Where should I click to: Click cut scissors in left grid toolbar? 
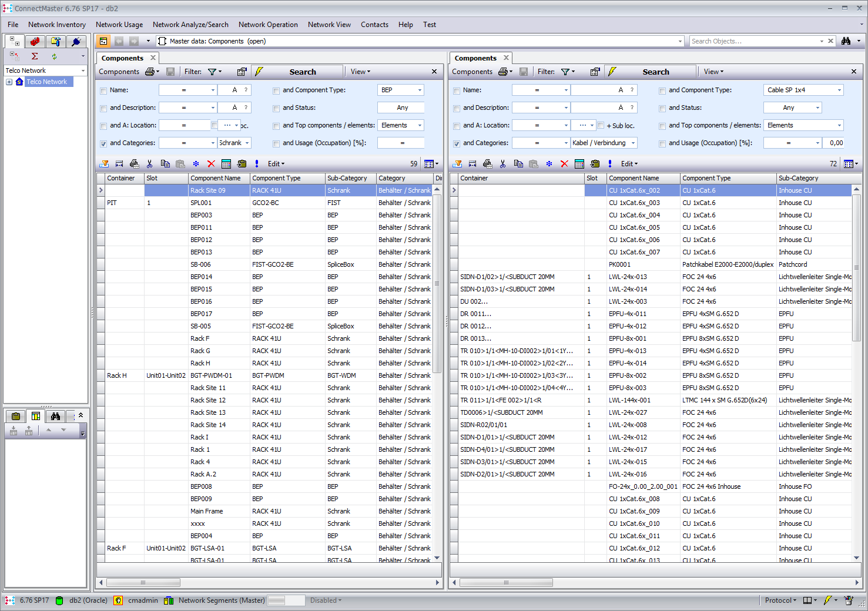[x=150, y=164]
